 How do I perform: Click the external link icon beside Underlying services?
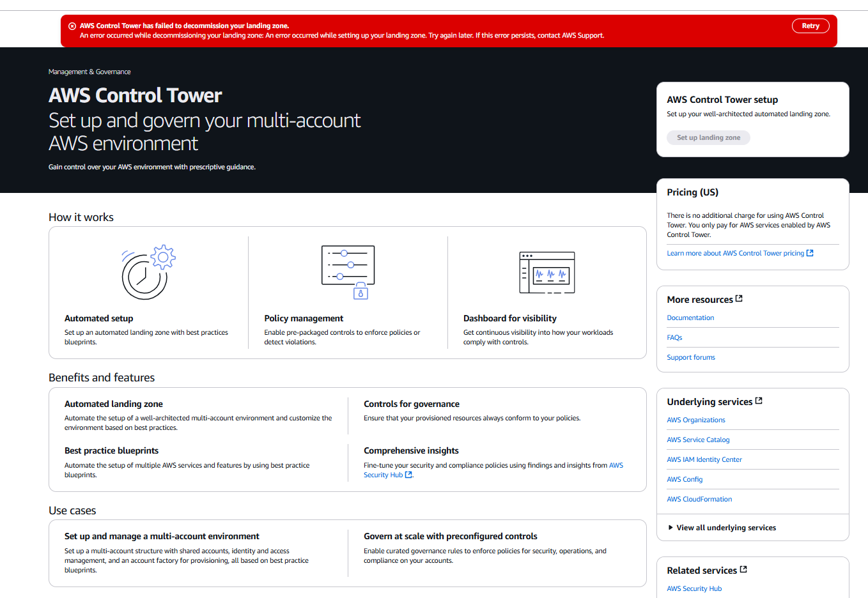pyautogui.click(x=759, y=401)
